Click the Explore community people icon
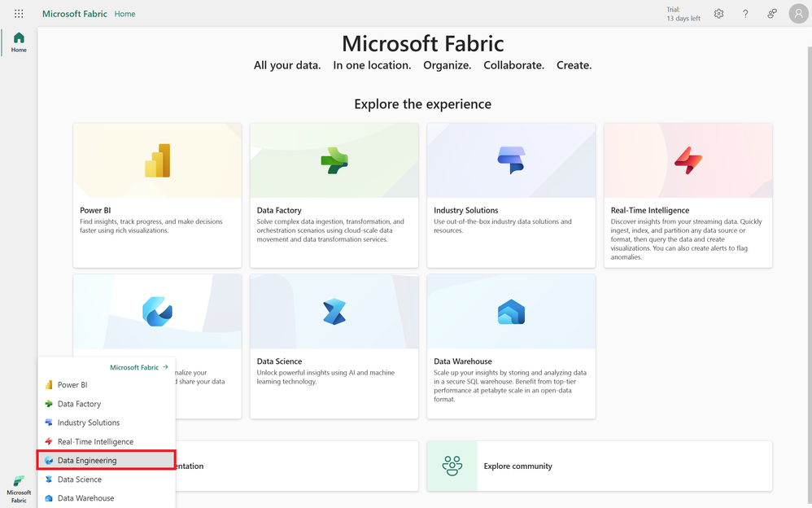Screen dimensions: 812x508 [x=452, y=466]
